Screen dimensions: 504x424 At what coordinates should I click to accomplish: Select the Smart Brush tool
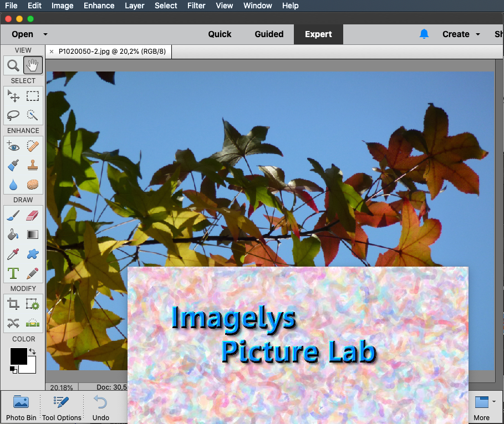[x=13, y=165]
